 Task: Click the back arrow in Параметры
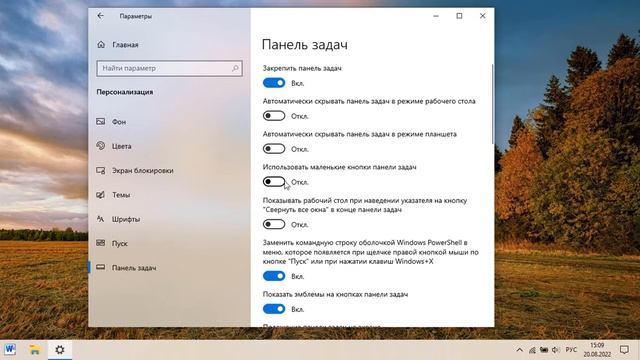pyautogui.click(x=100, y=16)
